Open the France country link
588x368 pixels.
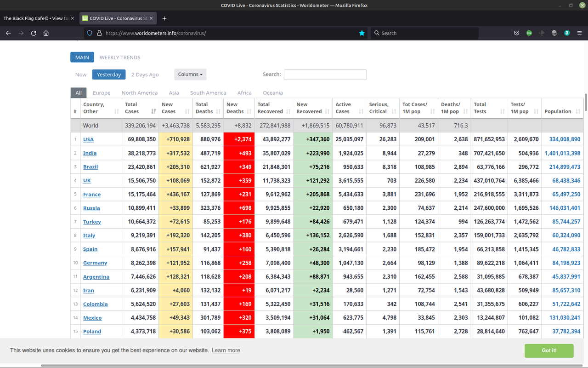92,194
